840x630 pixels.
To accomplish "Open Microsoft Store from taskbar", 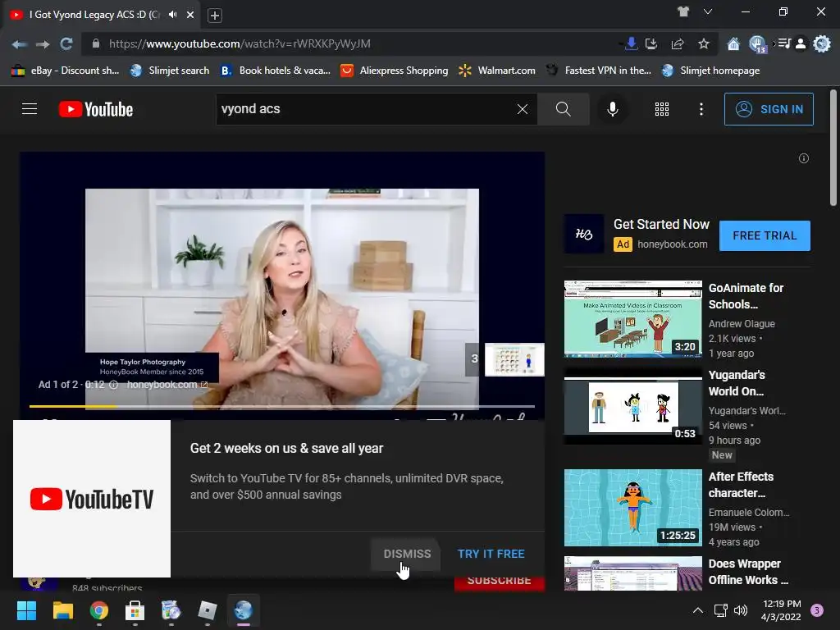I will click(x=135, y=610).
